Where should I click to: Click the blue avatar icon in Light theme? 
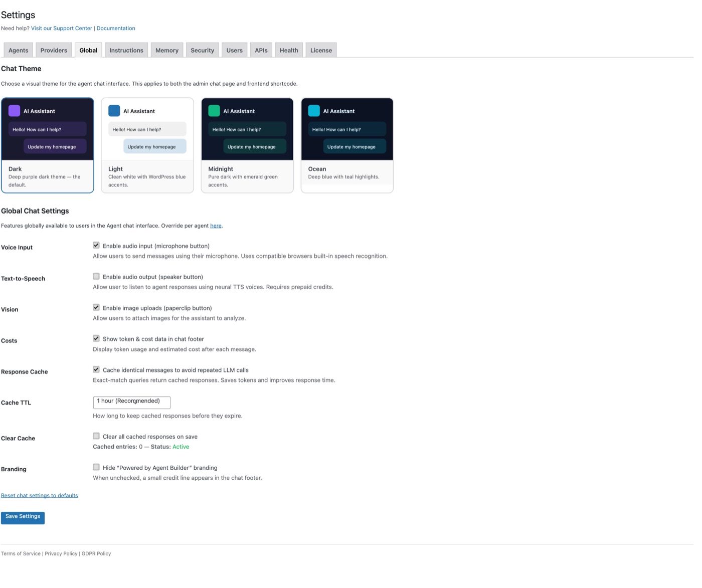click(114, 111)
